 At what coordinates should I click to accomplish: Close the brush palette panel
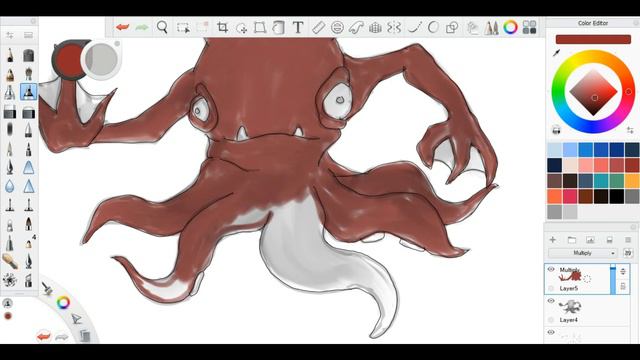point(34,21)
